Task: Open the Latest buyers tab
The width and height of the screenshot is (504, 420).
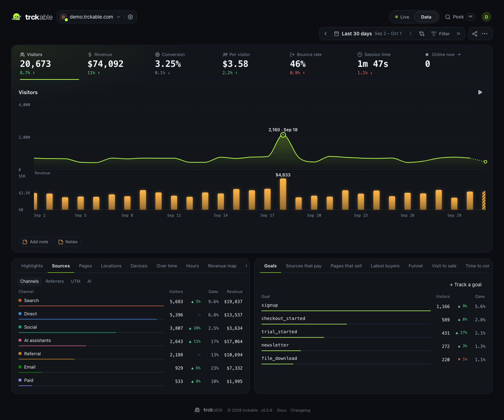Action: [x=385, y=266]
